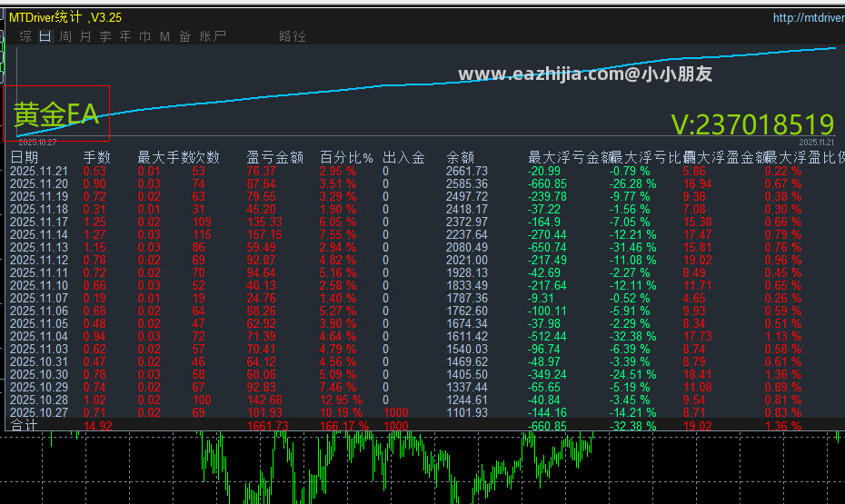
Task: Switch to the 年 yearly tab
Action: click(x=125, y=36)
